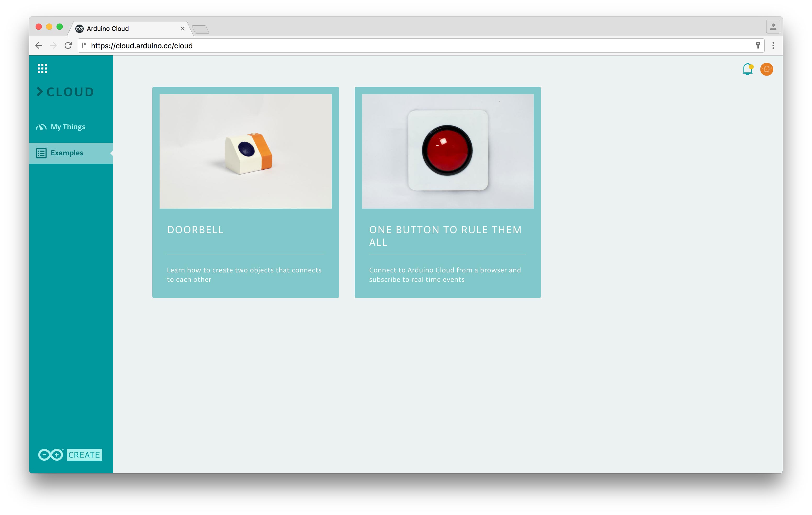
Task: Click the Doorbell description text
Action: (244, 275)
